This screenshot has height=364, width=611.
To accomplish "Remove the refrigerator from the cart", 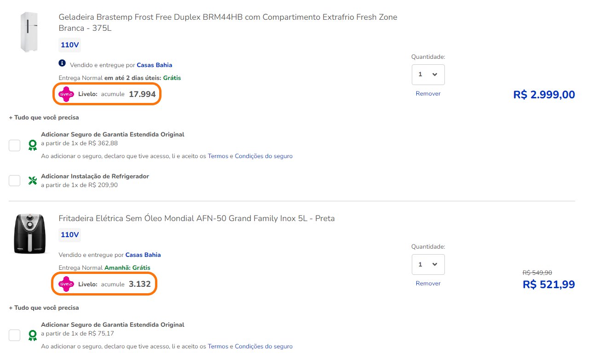I will pos(428,94).
